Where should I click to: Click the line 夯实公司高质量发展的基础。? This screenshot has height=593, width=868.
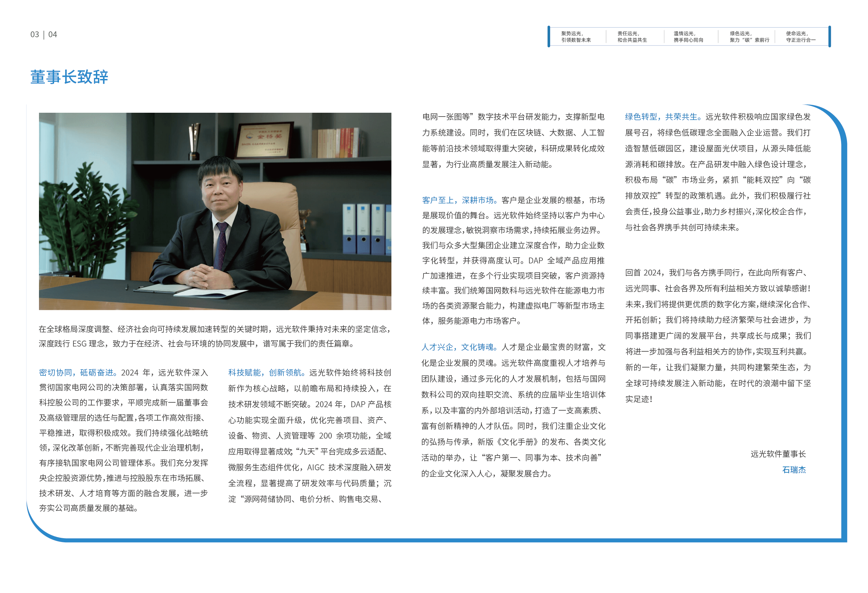coord(89,508)
